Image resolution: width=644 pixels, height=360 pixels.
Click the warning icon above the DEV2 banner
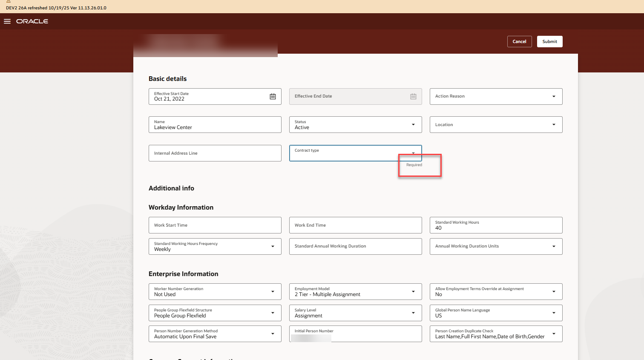tap(9, 1)
